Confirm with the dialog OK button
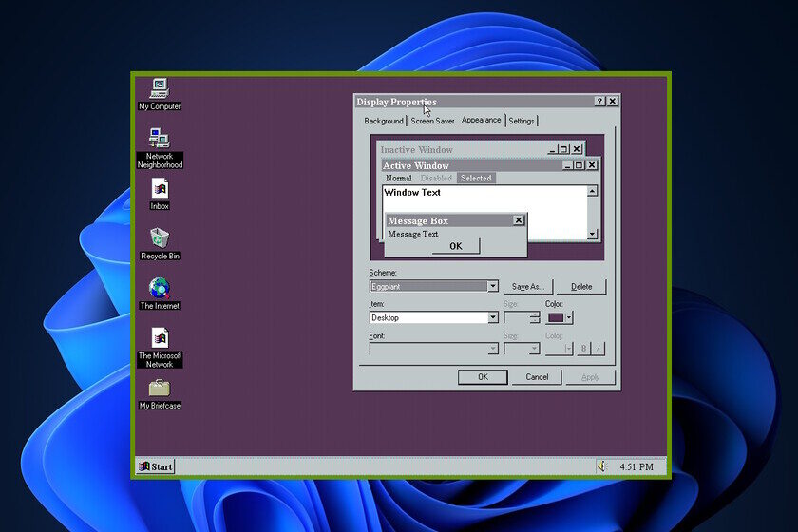 click(483, 377)
